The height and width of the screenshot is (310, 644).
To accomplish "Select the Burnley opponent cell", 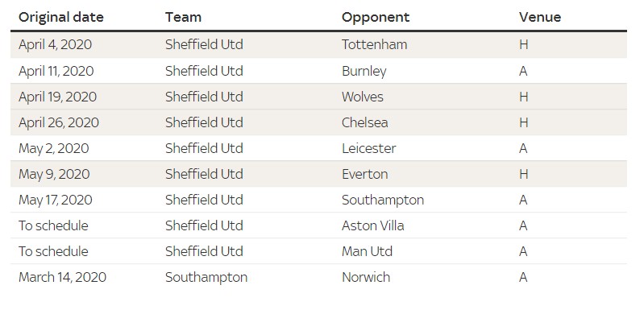I will tap(364, 72).
